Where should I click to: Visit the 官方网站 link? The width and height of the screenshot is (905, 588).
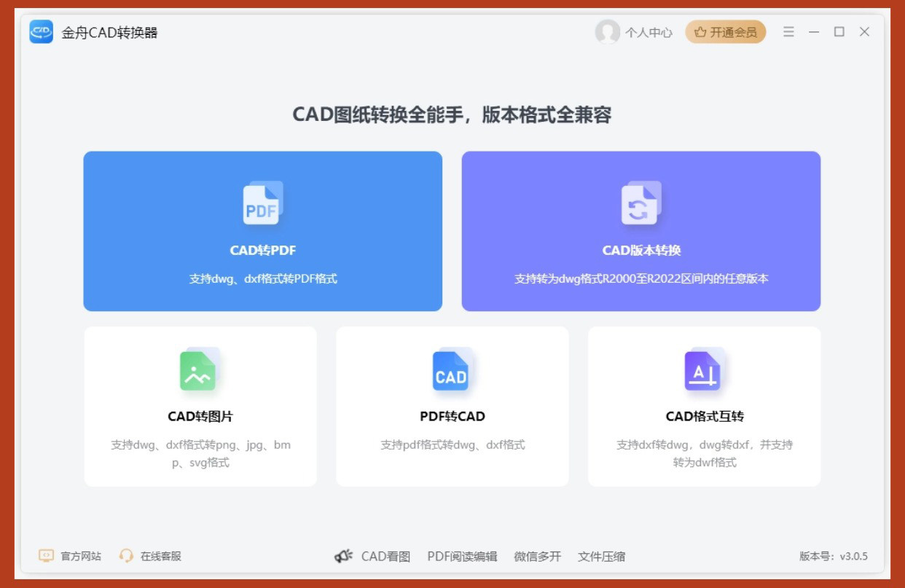[81, 556]
